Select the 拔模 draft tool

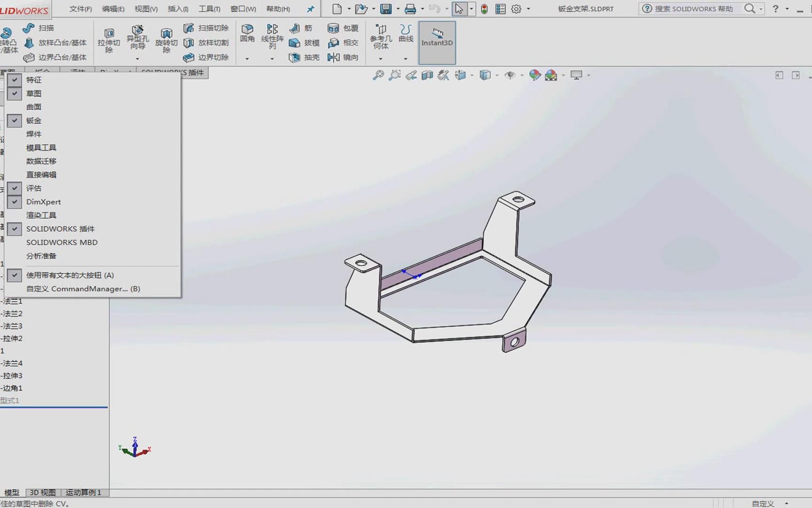coord(303,43)
